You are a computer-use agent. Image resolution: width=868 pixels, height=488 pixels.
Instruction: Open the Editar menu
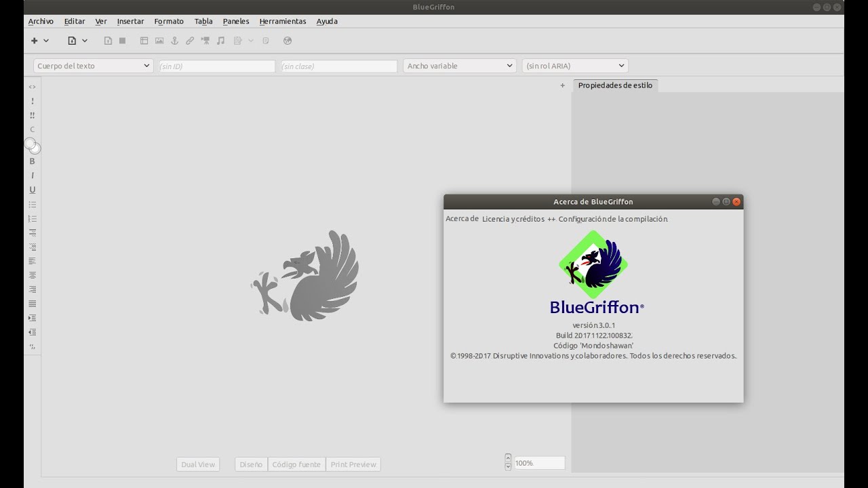tap(75, 21)
